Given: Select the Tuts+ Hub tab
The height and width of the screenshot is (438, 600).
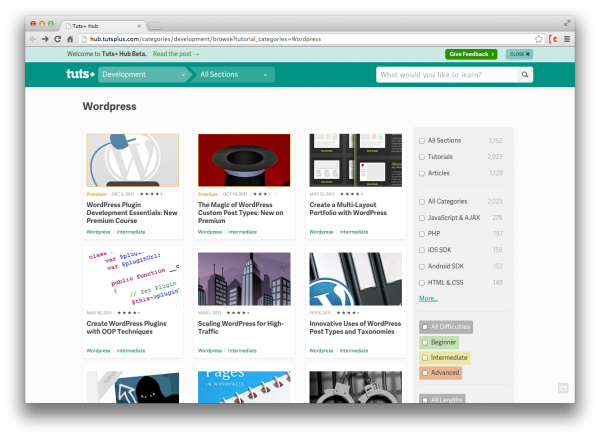Looking at the screenshot, I should (103, 26).
